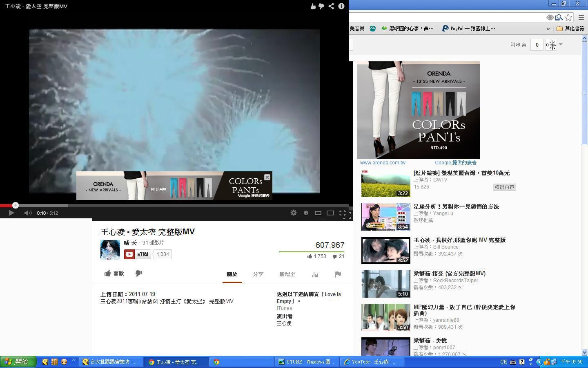Click magnifier zoom icon in address bar
The image size is (588, 368).
tap(559, 17)
